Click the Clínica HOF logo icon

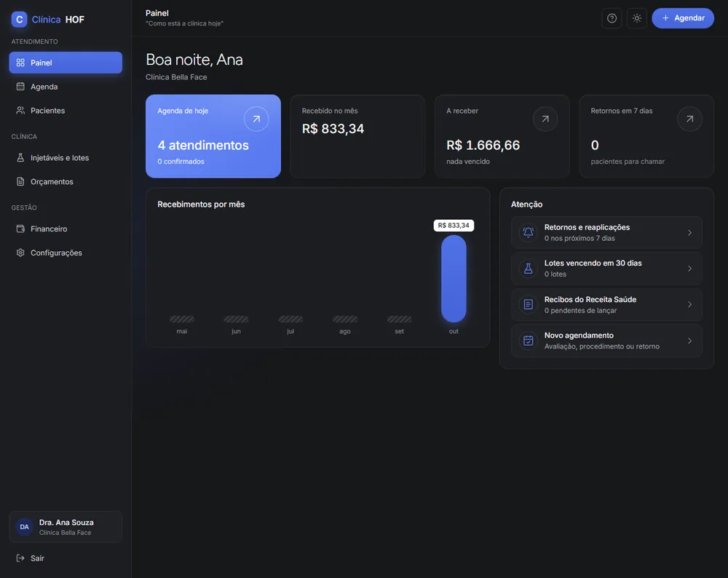[x=19, y=20]
